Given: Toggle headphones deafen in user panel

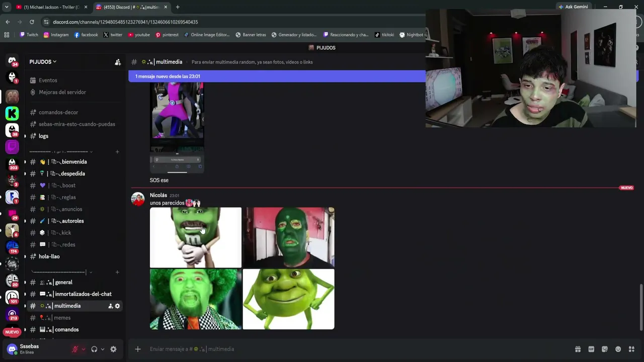Looking at the screenshot, I should pyautogui.click(x=94, y=349).
